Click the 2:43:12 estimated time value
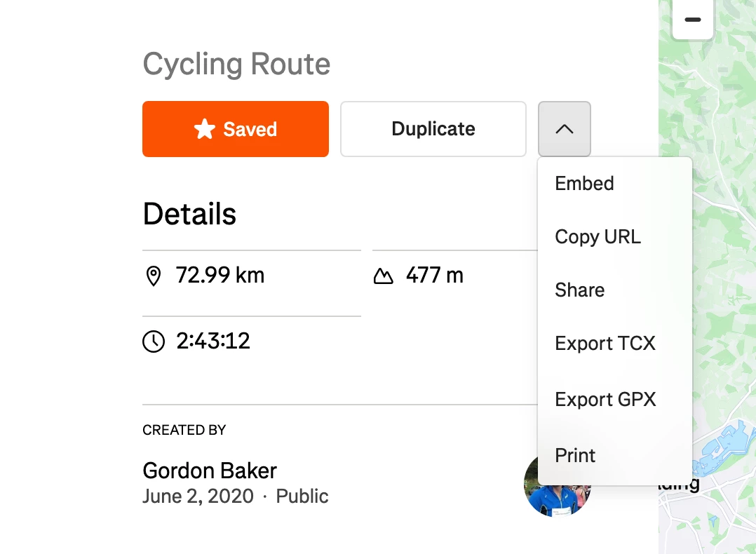Image resolution: width=756 pixels, height=554 pixels. 213,341
